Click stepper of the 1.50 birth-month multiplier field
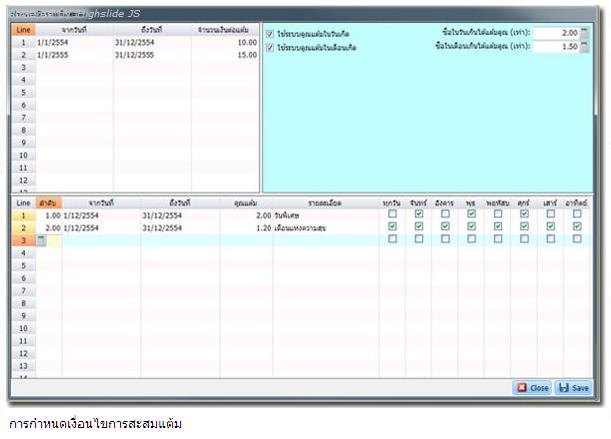This screenshot has width=611, height=439. [585, 47]
